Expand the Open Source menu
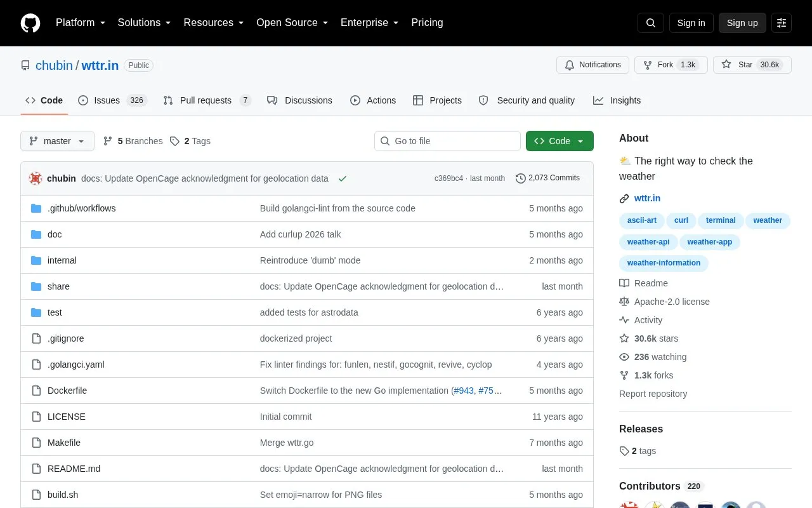Image resolution: width=812 pixels, height=508 pixels. [292, 23]
